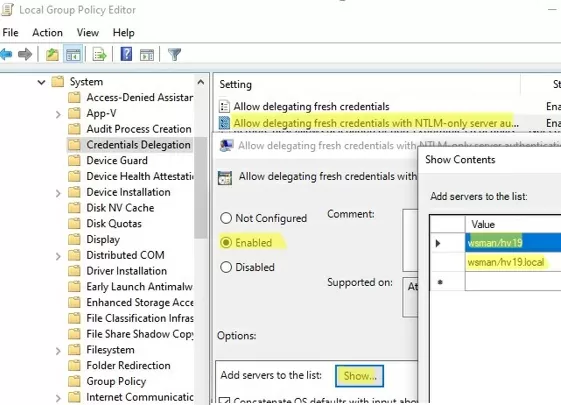561x405 pixels.
Task: Click the System folder icon
Action: [x=58, y=82]
